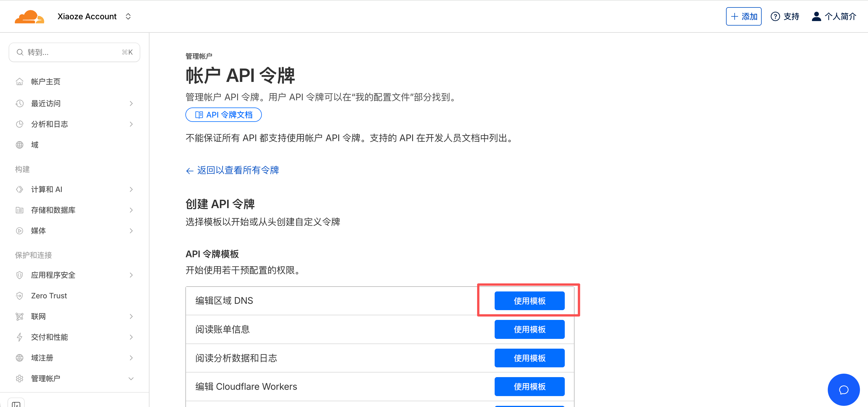The width and height of the screenshot is (868, 407).
Task: Click the 存储和数据库 storage icon
Action: 20,210
